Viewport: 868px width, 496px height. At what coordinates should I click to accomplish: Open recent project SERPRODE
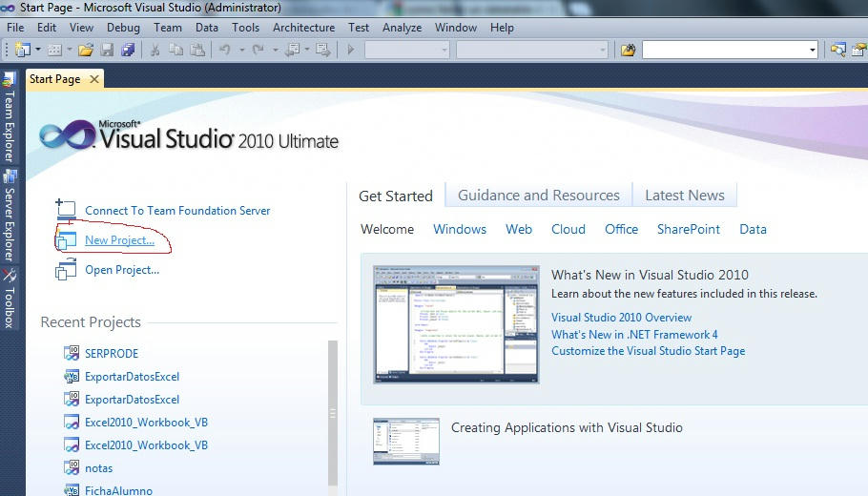coord(112,353)
